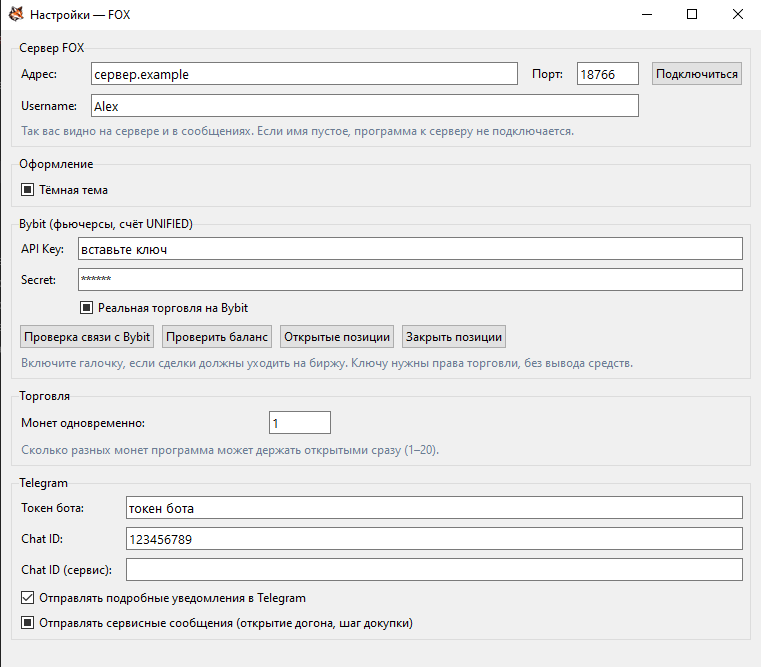Click the Монет одновременно label
This screenshot has height=667, width=761.
83,423
